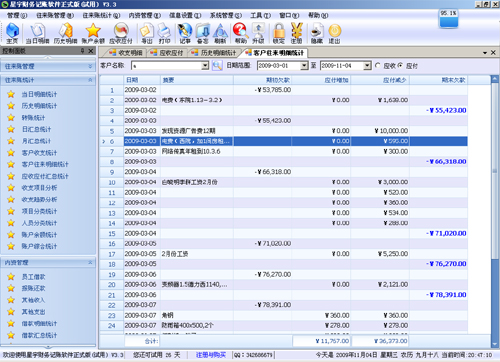Click the ¥10,000.00 cell in row 5

tap(380, 131)
